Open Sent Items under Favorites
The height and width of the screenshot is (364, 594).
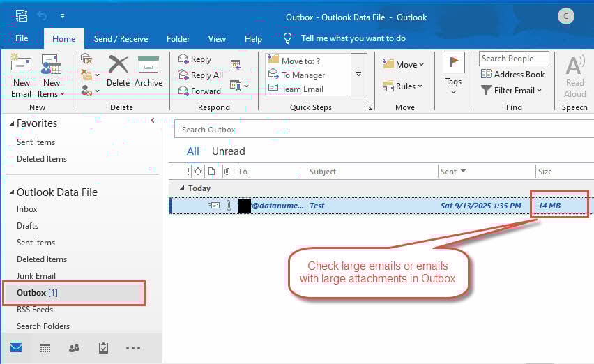pos(36,142)
